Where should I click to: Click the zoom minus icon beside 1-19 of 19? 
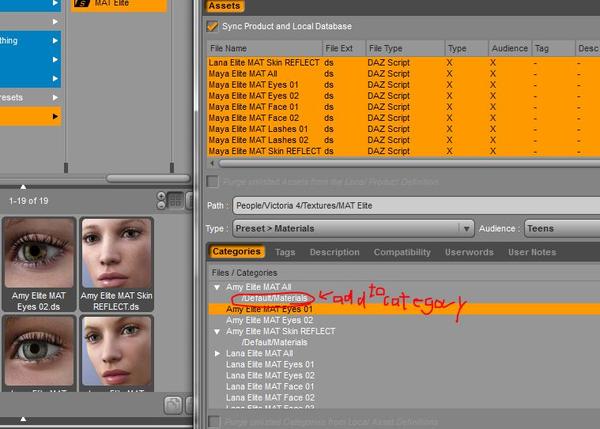[x=161, y=205]
